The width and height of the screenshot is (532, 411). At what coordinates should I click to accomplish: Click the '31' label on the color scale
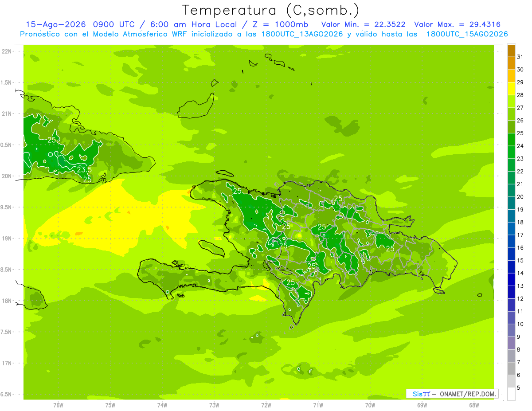[x=520, y=56]
